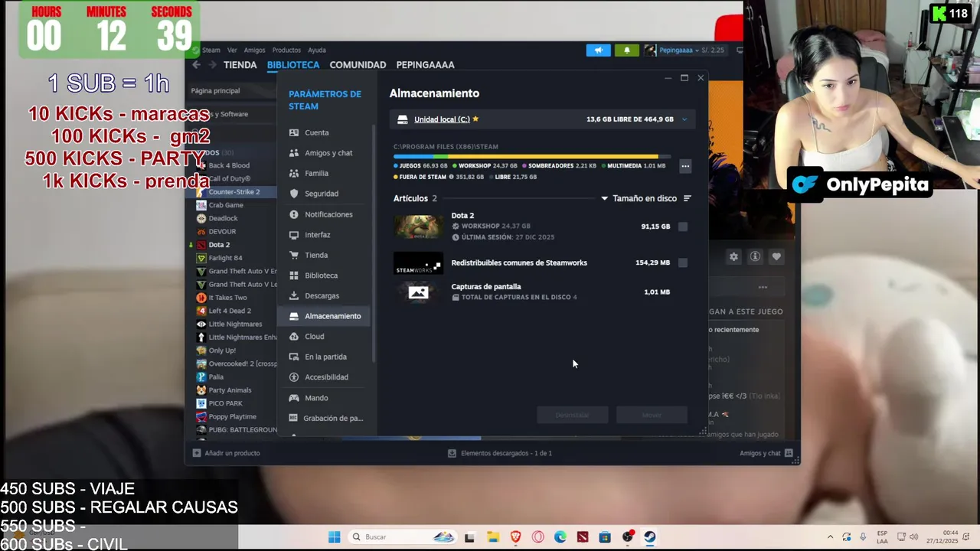
Task: Select Party Animals in library list
Action: pos(230,390)
